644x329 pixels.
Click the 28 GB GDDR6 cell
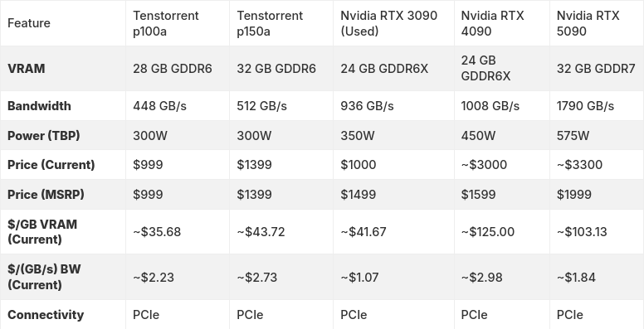click(172, 69)
